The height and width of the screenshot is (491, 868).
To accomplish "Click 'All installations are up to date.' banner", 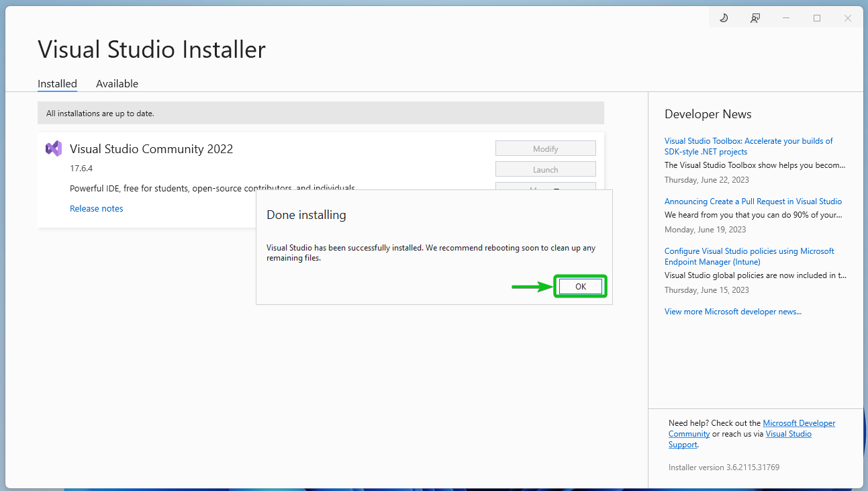I will (321, 113).
